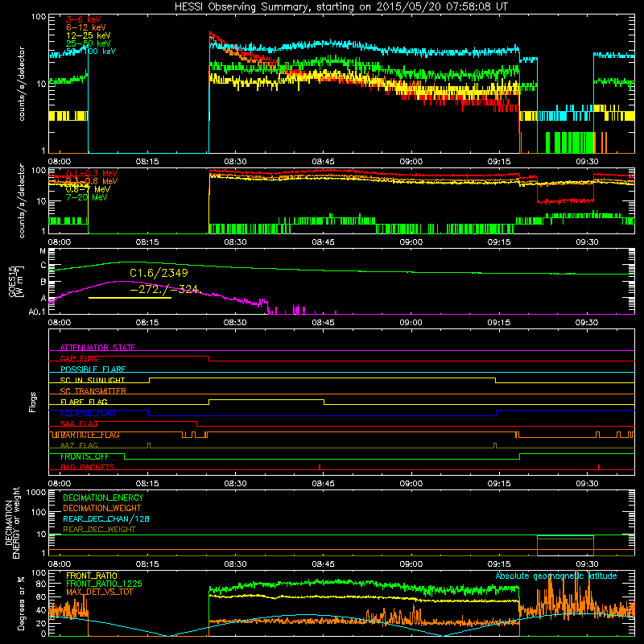This screenshot has height=644, width=644.
Task: Click the HESSI Observing Summary title
Action: point(341,6)
